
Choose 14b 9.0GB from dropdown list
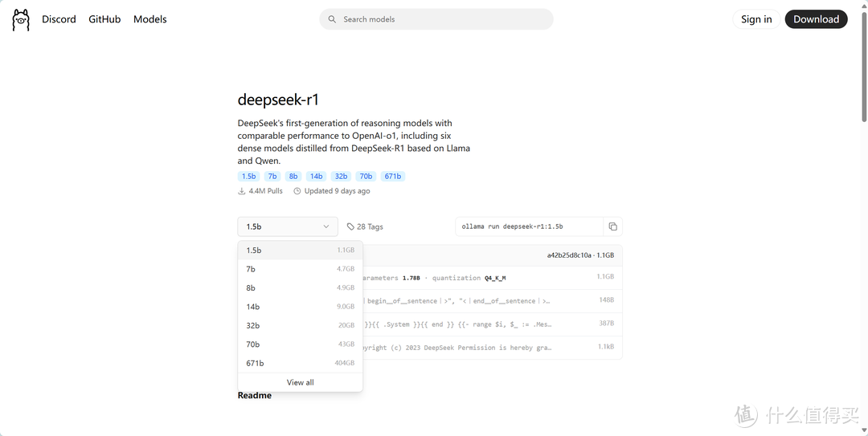[300, 307]
